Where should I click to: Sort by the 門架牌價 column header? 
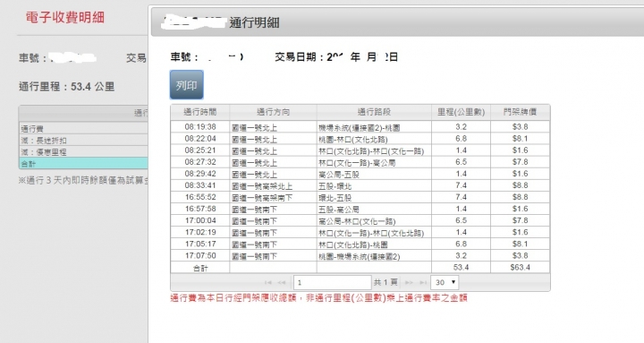coord(520,112)
